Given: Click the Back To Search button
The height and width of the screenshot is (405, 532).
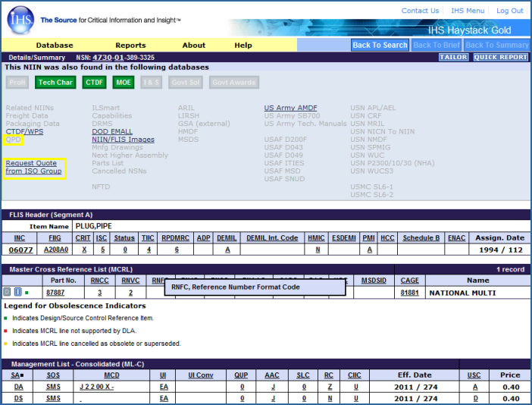Looking at the screenshot, I should [x=380, y=46].
